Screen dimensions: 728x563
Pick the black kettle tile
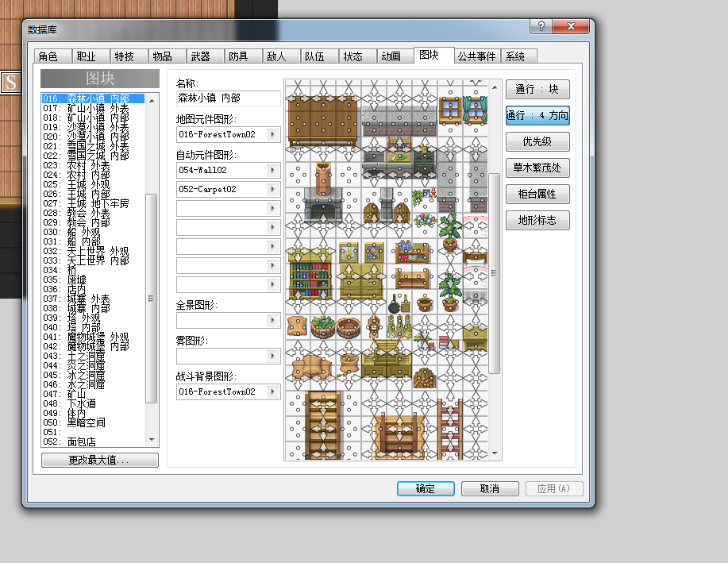point(395,303)
